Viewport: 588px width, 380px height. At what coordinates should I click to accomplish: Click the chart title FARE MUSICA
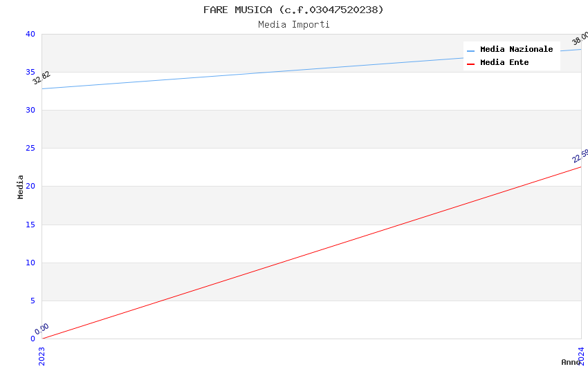pos(293,10)
